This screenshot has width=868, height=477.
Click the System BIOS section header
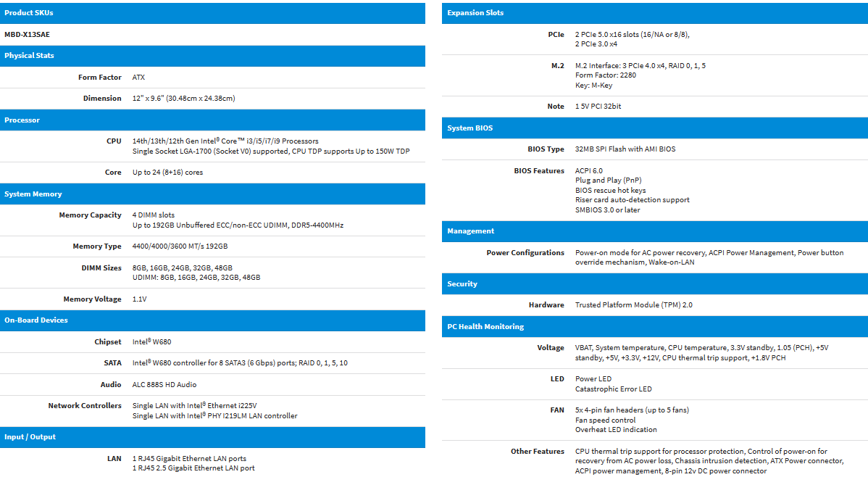click(x=655, y=128)
